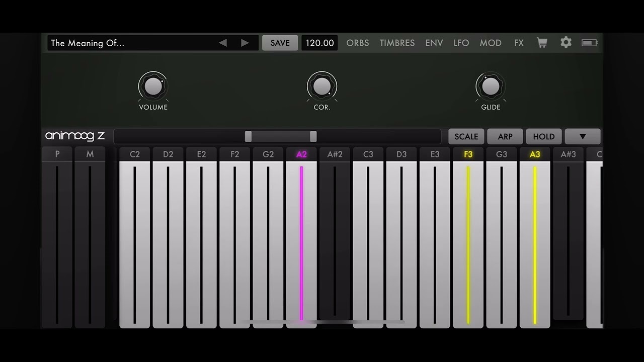Toggle HOLD for sustained notes
The width and height of the screenshot is (644, 362).
(x=544, y=136)
